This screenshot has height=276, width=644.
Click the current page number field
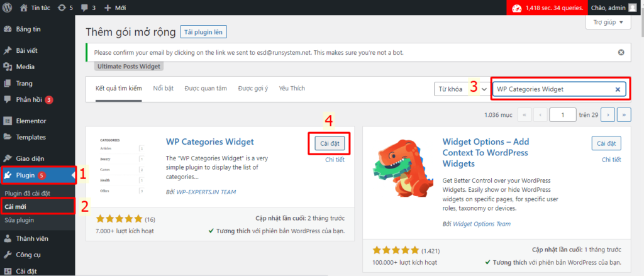(563, 116)
